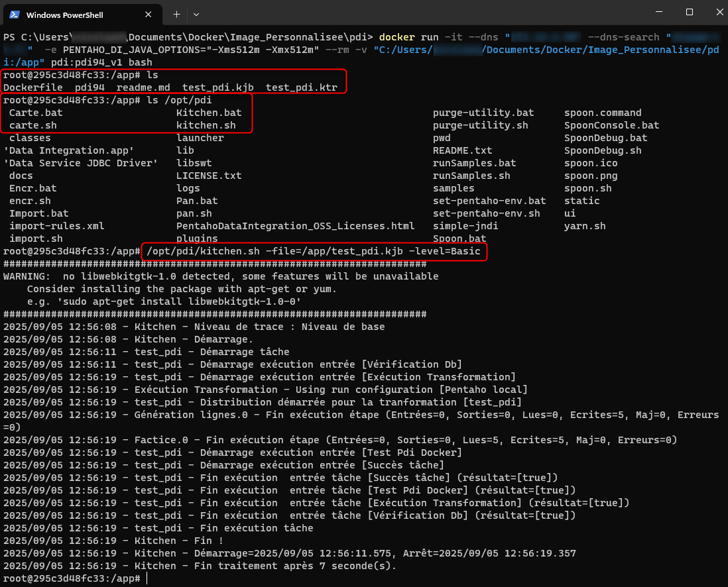Click 'Encr.bat' in the listing
The height and width of the screenshot is (587, 728).
(x=33, y=188)
